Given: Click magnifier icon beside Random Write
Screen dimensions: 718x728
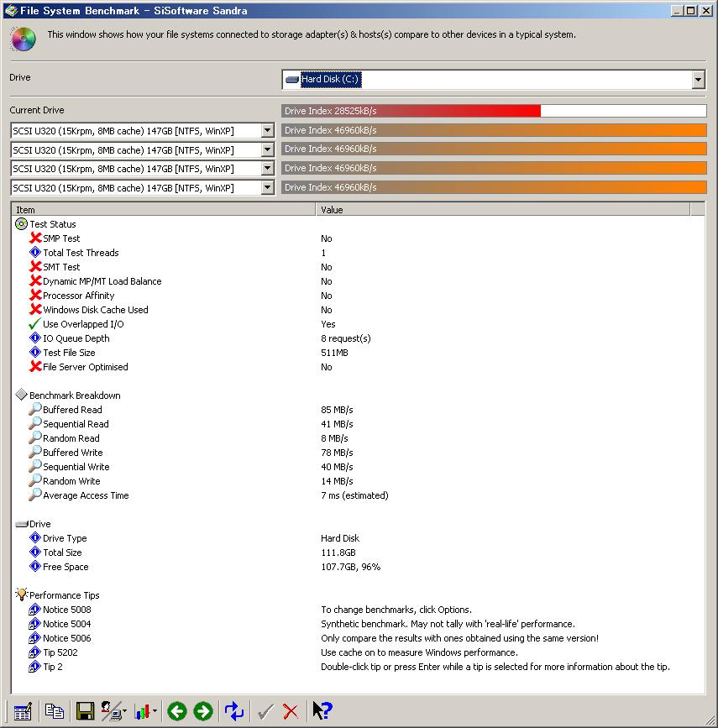Looking at the screenshot, I should [x=34, y=480].
